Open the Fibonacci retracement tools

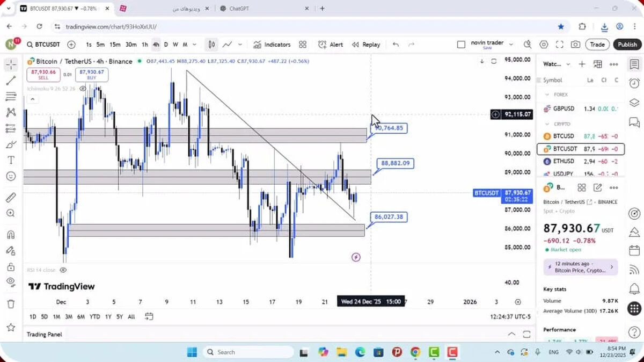point(11,97)
